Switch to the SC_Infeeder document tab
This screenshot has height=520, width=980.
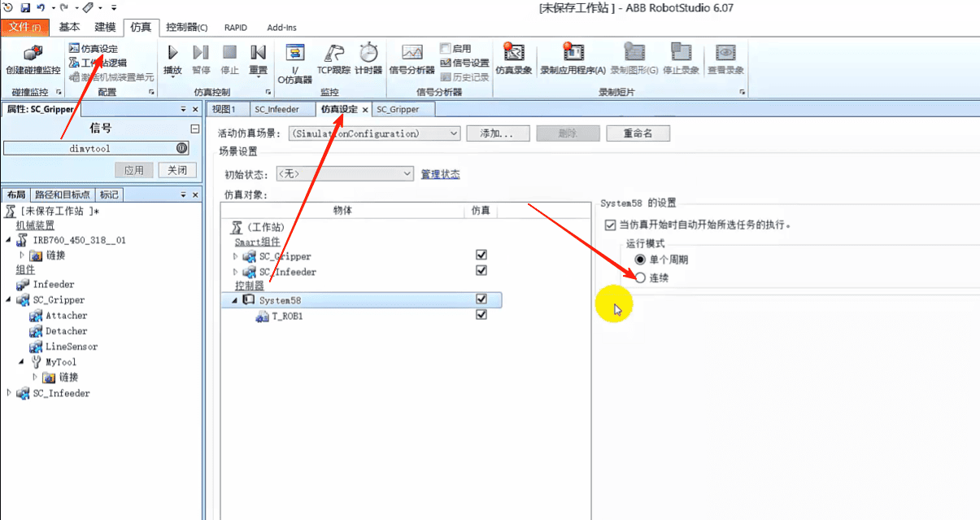277,109
